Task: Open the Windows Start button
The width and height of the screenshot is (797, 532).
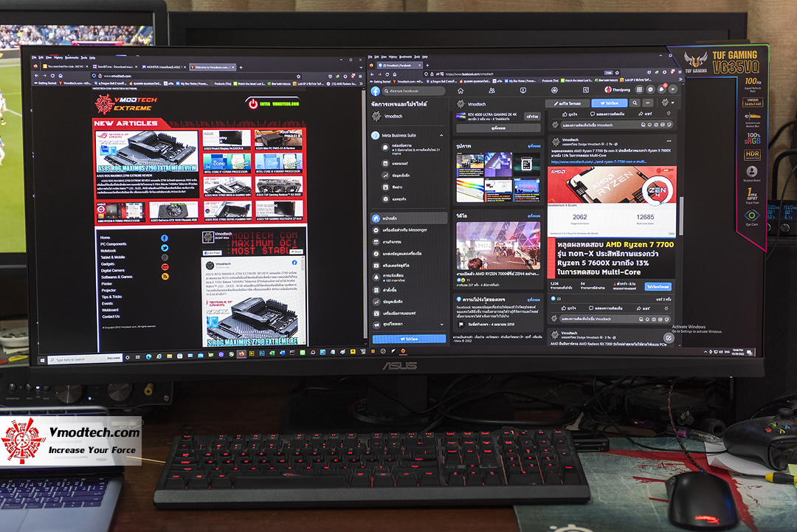Action: (42, 359)
